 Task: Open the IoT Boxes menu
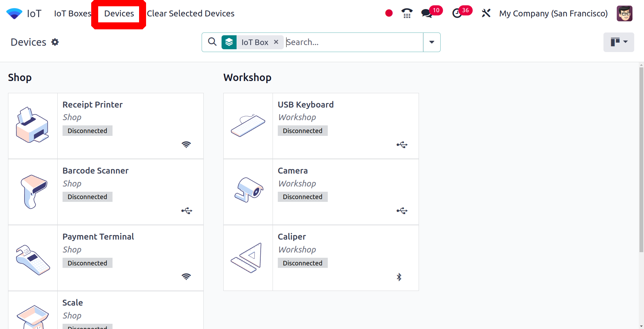pyautogui.click(x=72, y=14)
